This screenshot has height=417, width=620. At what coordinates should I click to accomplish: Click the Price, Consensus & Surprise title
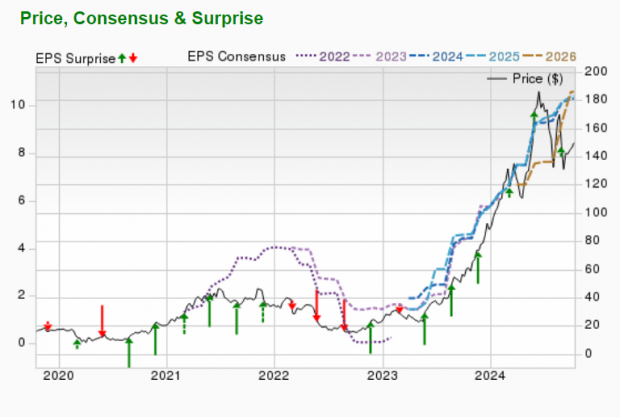(x=142, y=19)
